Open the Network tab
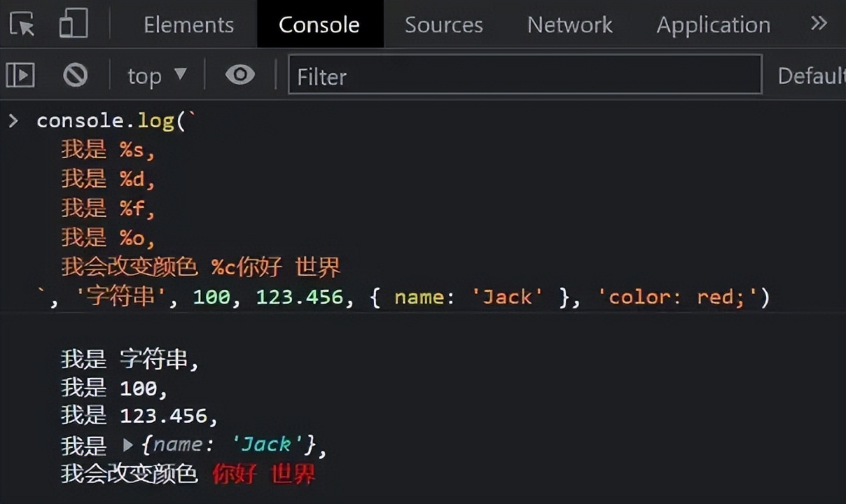This screenshot has width=846, height=504. pos(569,25)
